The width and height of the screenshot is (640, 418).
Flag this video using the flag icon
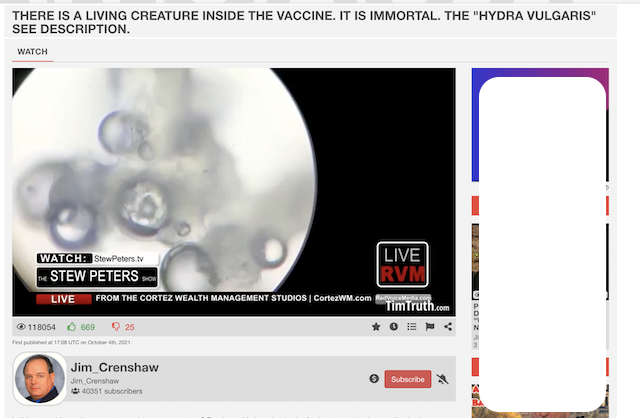tap(430, 327)
